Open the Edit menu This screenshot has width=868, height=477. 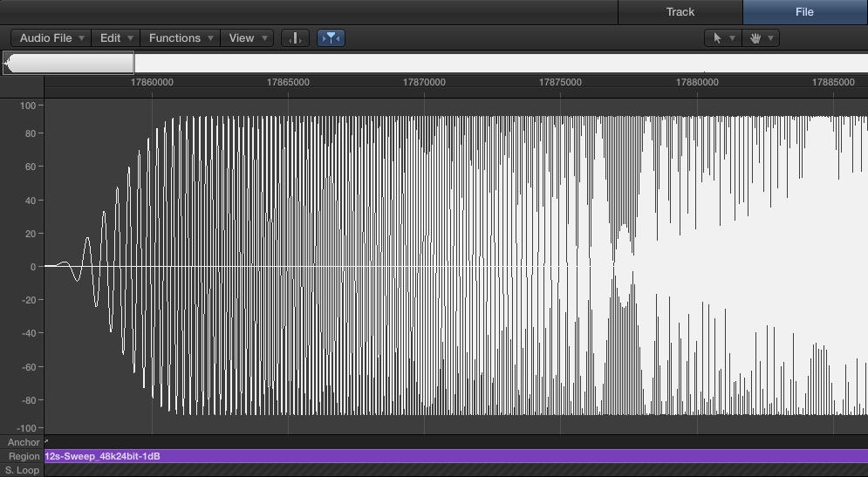tap(116, 38)
